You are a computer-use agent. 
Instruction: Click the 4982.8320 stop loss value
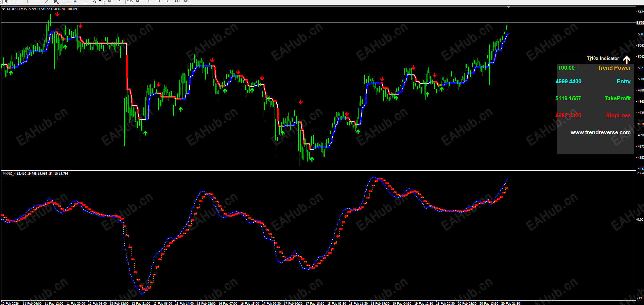(x=568, y=115)
